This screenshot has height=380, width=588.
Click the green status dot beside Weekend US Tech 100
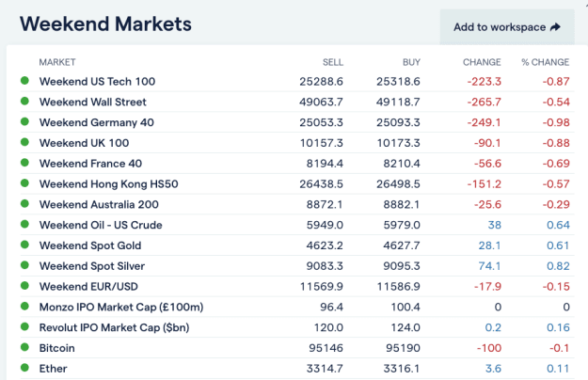24,81
